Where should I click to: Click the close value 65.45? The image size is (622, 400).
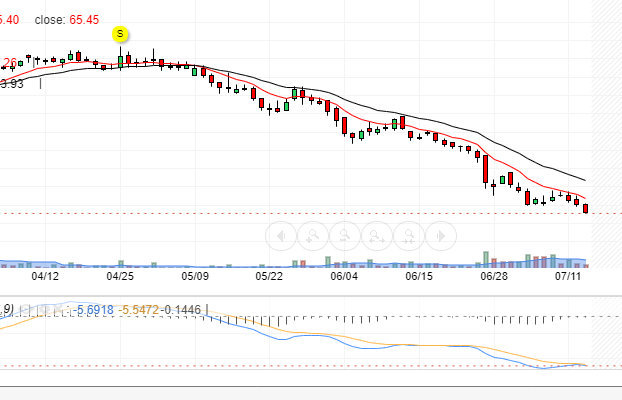pyautogui.click(x=84, y=20)
